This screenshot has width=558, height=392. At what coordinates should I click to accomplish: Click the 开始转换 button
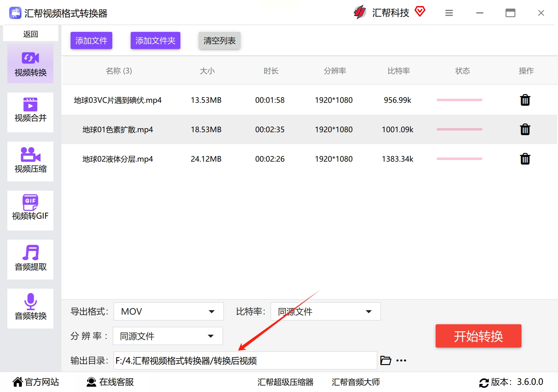pyautogui.click(x=478, y=336)
